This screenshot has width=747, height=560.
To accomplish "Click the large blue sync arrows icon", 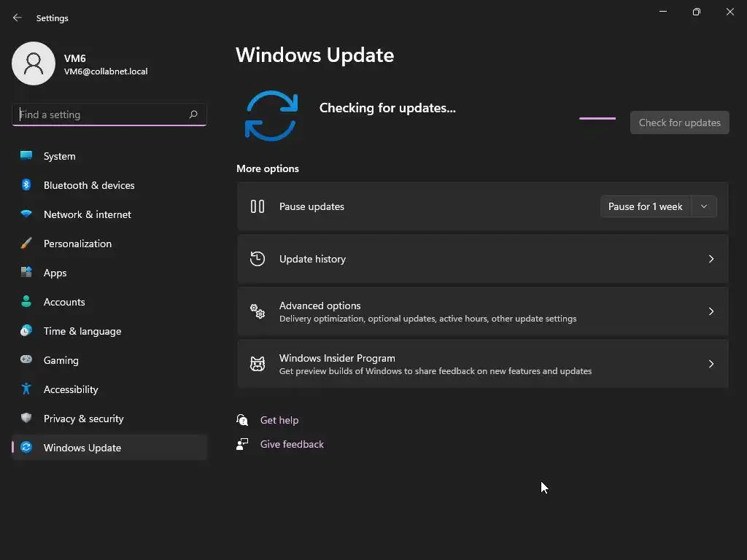I will [271, 116].
